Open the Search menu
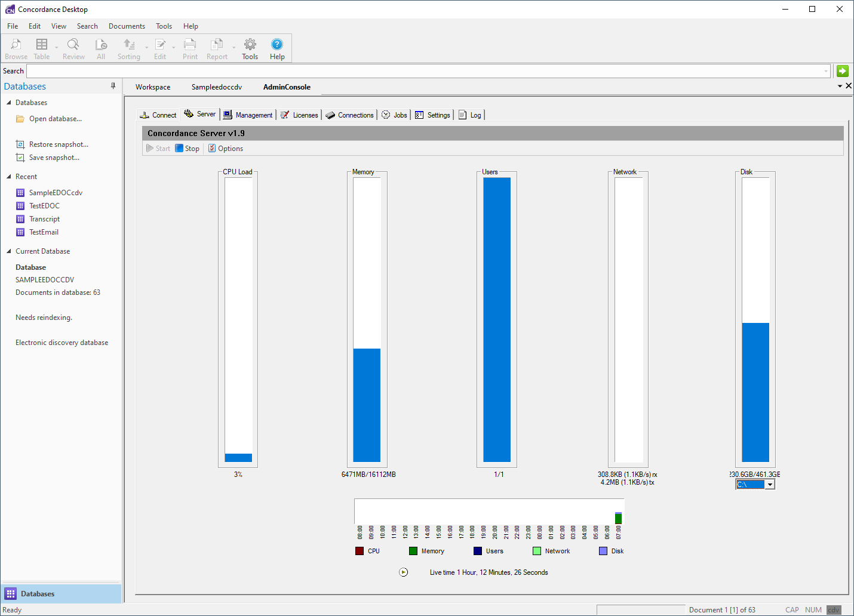Image resolution: width=854 pixels, height=616 pixels. (x=87, y=26)
